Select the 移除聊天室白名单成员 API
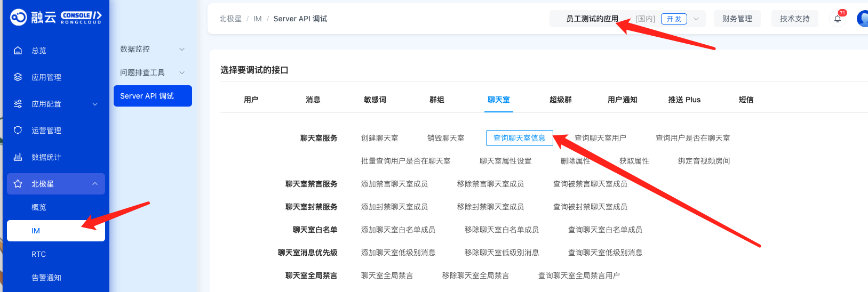 pyautogui.click(x=502, y=230)
